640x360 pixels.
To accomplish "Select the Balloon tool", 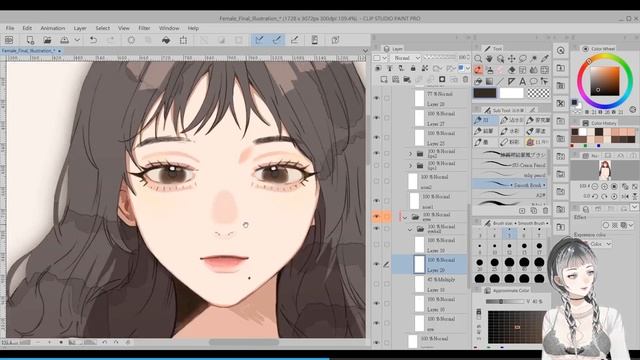I will tap(533, 82).
